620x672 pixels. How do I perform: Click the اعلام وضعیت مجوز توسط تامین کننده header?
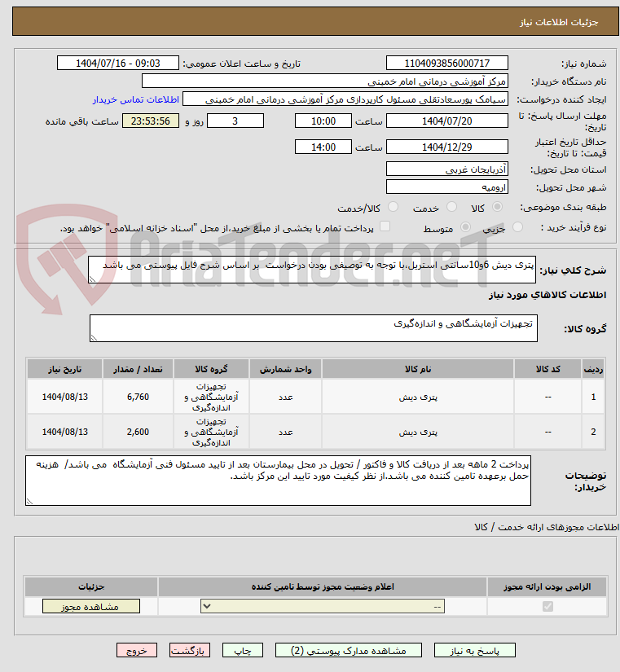323,586
